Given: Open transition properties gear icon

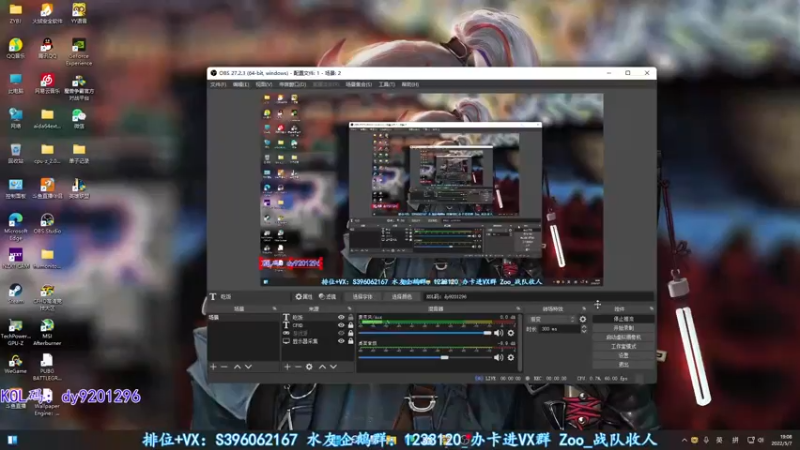Looking at the screenshot, I should click(x=583, y=319).
